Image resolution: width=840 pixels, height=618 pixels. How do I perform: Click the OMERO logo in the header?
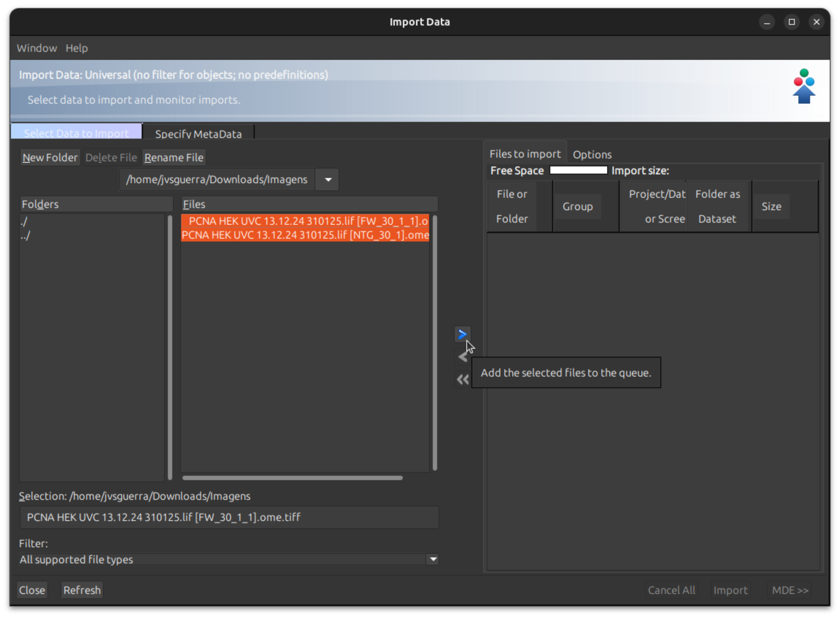click(x=804, y=87)
